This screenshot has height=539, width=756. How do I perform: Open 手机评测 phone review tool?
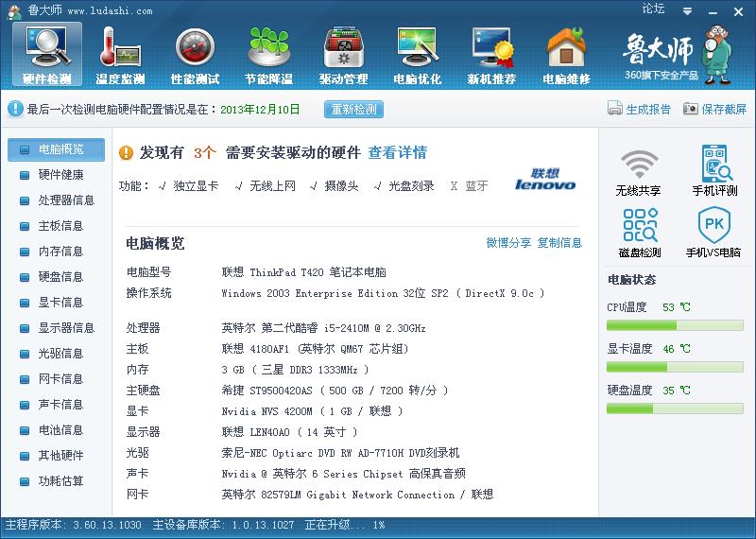click(x=715, y=171)
